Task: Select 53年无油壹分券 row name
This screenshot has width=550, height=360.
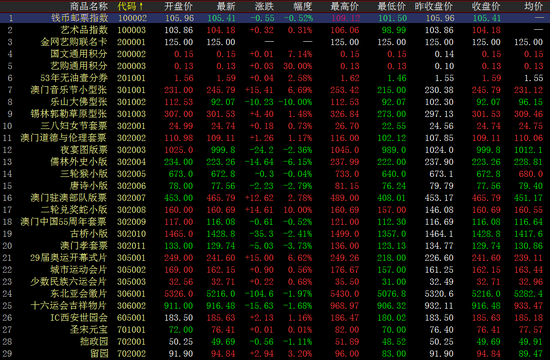Action: point(74,78)
